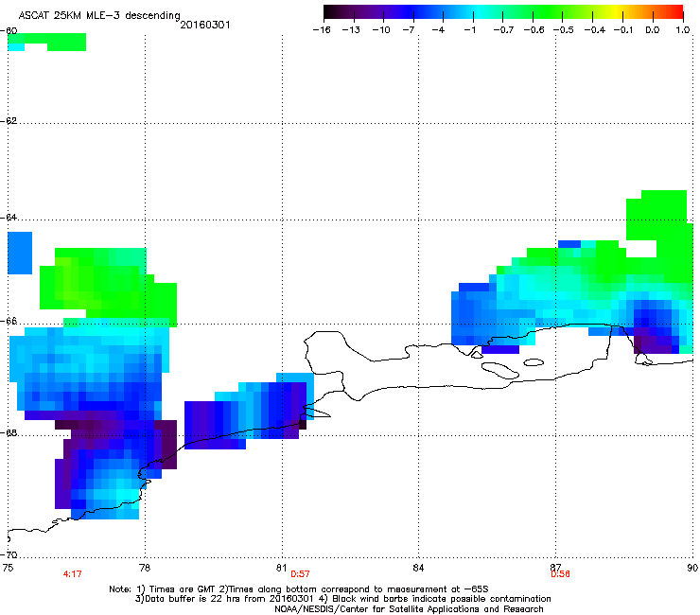The width and height of the screenshot is (700, 615).
Task: Click the -16 color scale label
Action: 322,30
